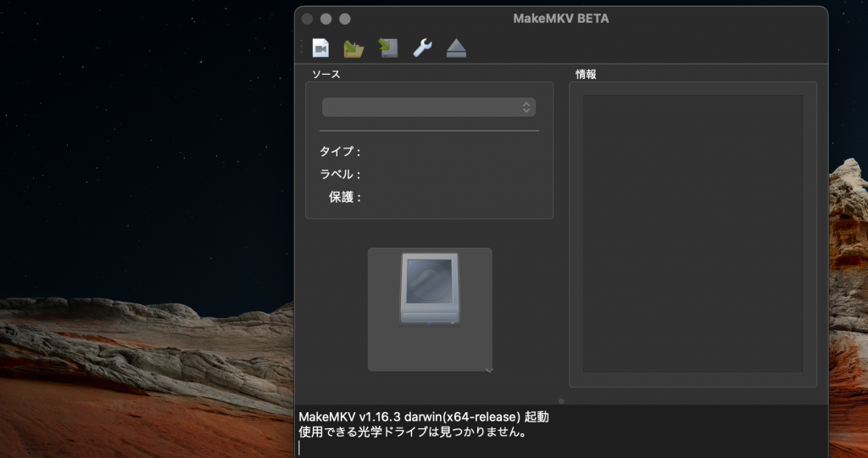Select the 使用できる光学ドライブ log message
The height and width of the screenshot is (458, 868).
coord(413,432)
